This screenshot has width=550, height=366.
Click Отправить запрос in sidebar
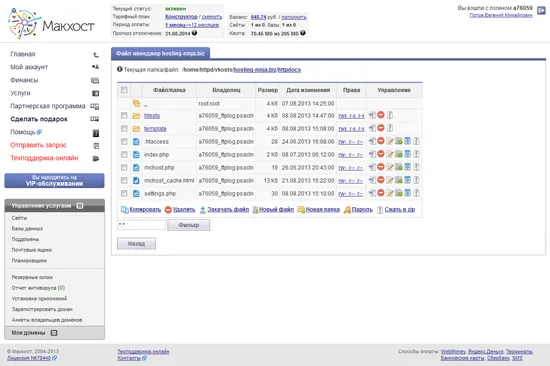[38, 145]
